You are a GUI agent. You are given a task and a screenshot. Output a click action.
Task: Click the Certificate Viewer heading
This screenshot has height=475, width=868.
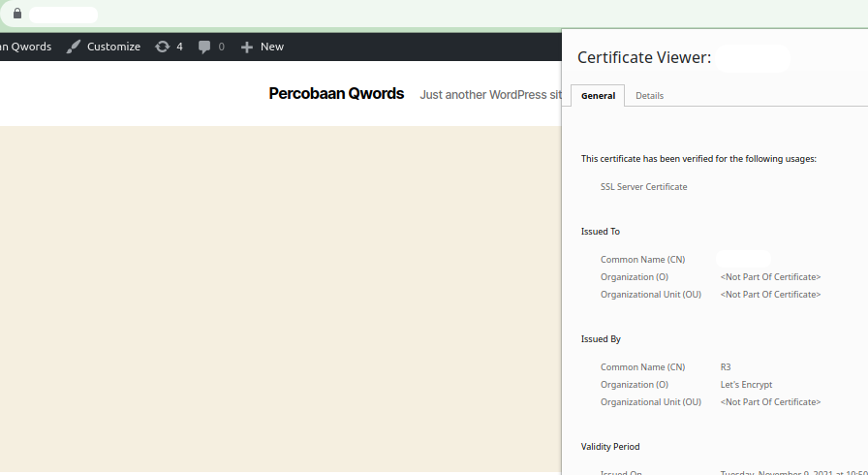point(644,58)
